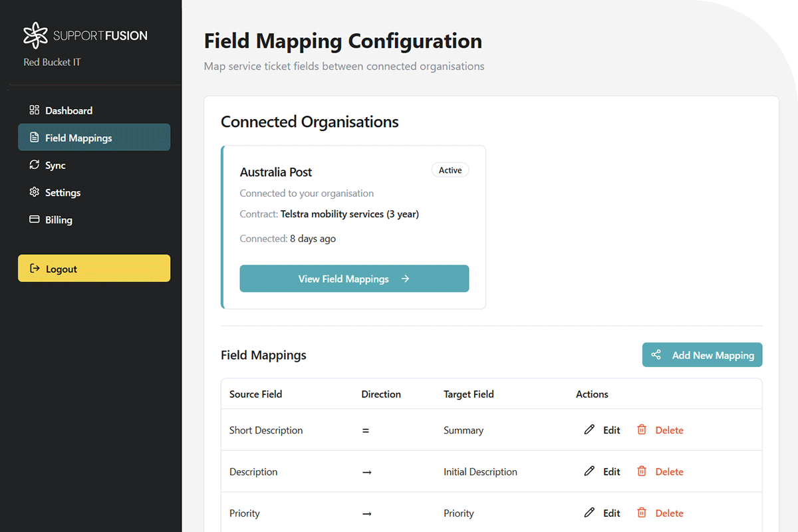Click trash icon for Short Description row
This screenshot has height=532, width=798.
coord(642,430)
